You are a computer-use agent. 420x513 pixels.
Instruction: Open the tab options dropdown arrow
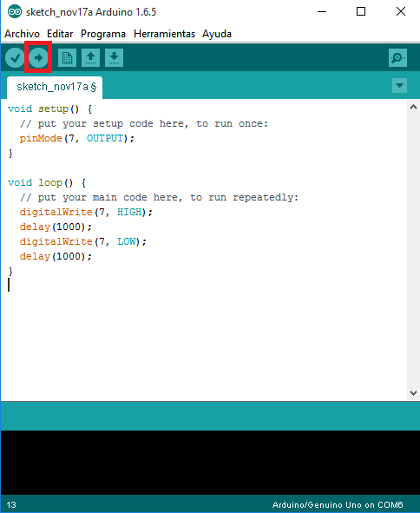(399, 85)
